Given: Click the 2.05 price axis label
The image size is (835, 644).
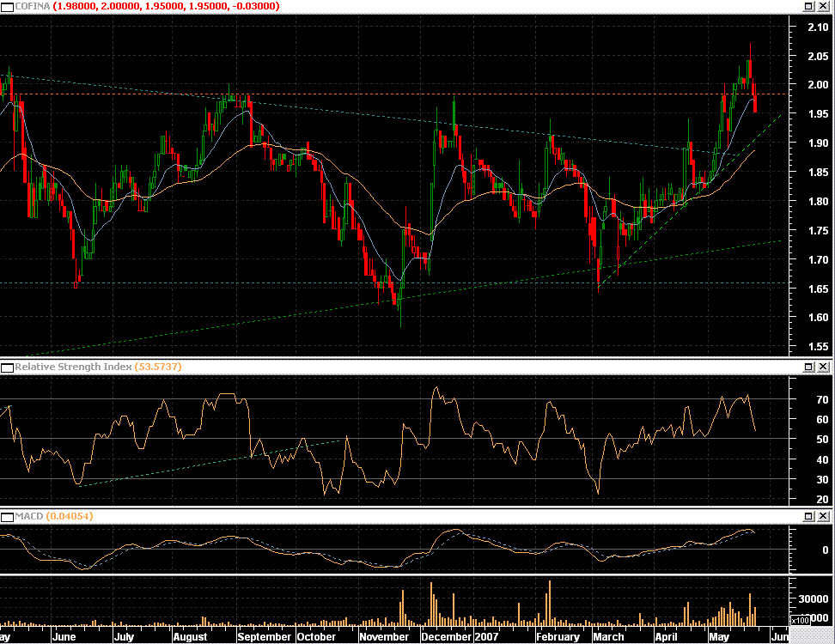Looking at the screenshot, I should click(818, 57).
